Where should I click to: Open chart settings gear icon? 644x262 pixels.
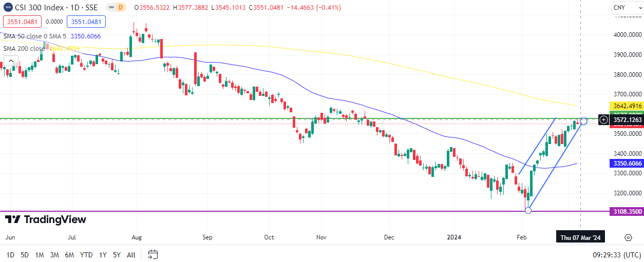628,237
